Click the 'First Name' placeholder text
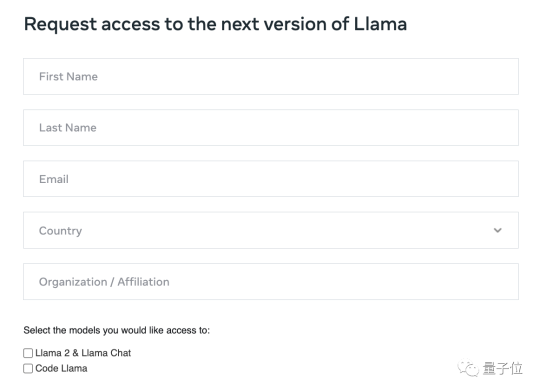This screenshot has width=540, height=392. pos(68,76)
